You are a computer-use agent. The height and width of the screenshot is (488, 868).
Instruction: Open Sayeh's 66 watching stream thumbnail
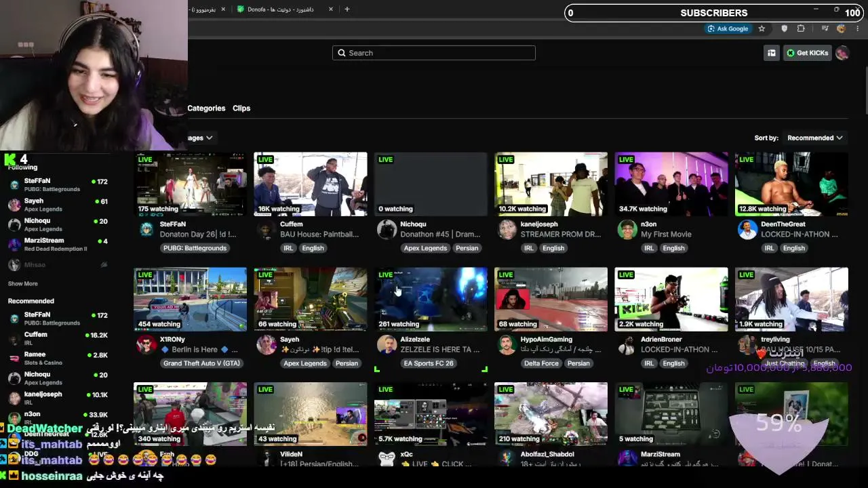click(311, 300)
